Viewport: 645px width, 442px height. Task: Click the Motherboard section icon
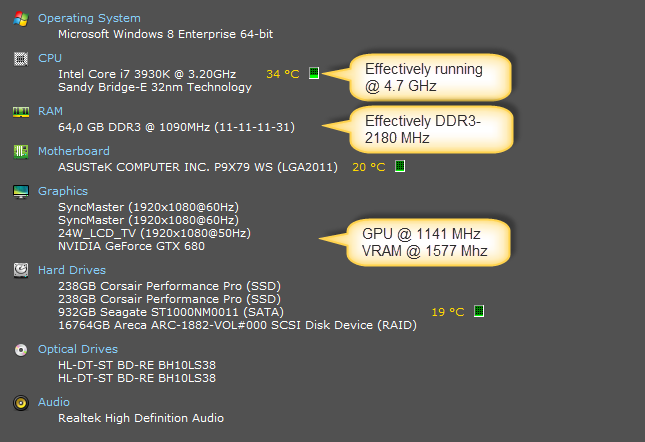[x=20, y=151]
